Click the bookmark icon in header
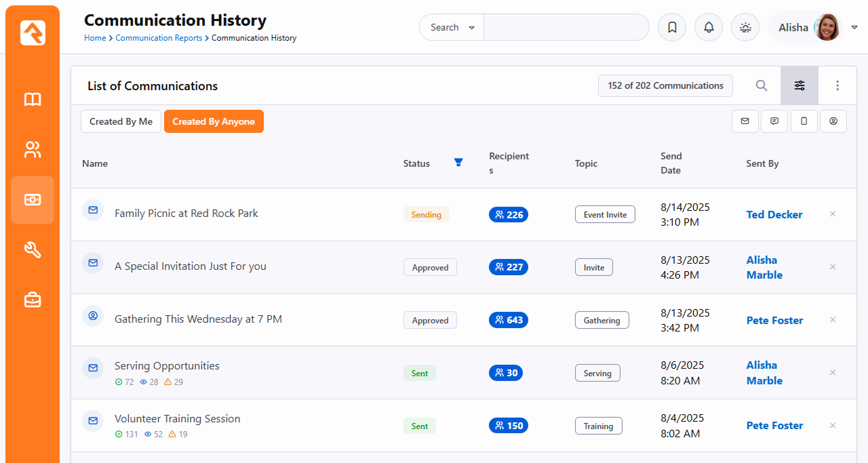868x463 pixels. [672, 28]
